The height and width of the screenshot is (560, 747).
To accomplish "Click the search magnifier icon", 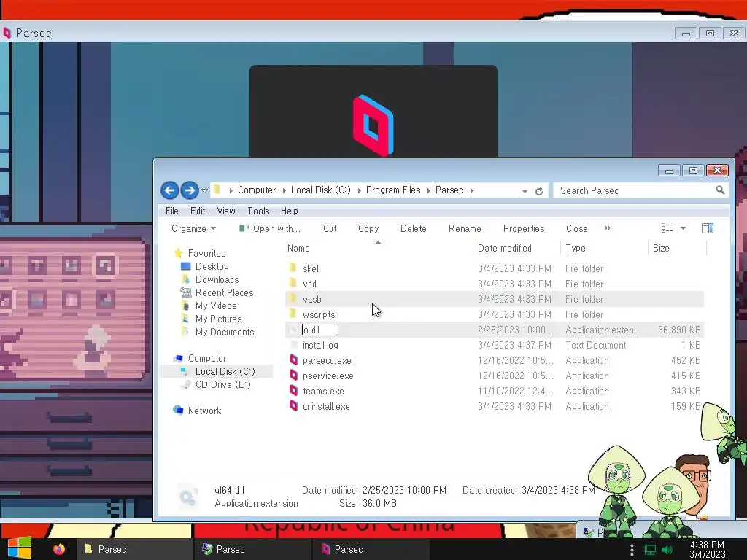I will tap(720, 190).
